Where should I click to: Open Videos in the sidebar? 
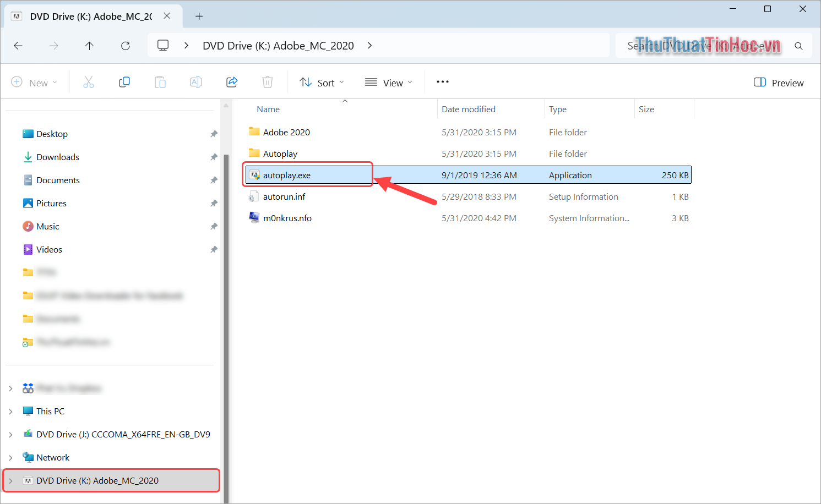pos(49,249)
